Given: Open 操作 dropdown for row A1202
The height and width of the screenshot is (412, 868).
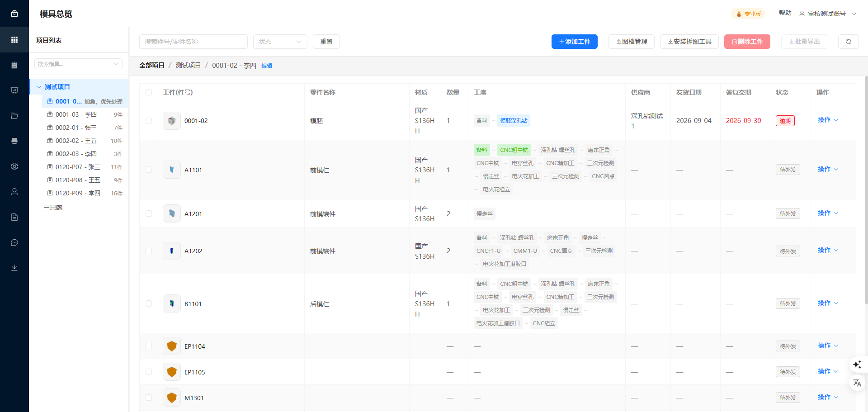Looking at the screenshot, I should (828, 250).
